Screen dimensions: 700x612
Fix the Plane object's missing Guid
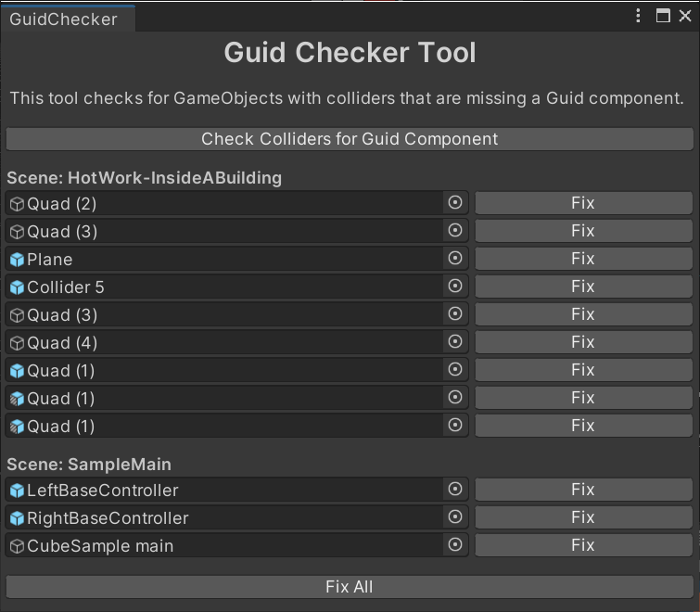582,259
